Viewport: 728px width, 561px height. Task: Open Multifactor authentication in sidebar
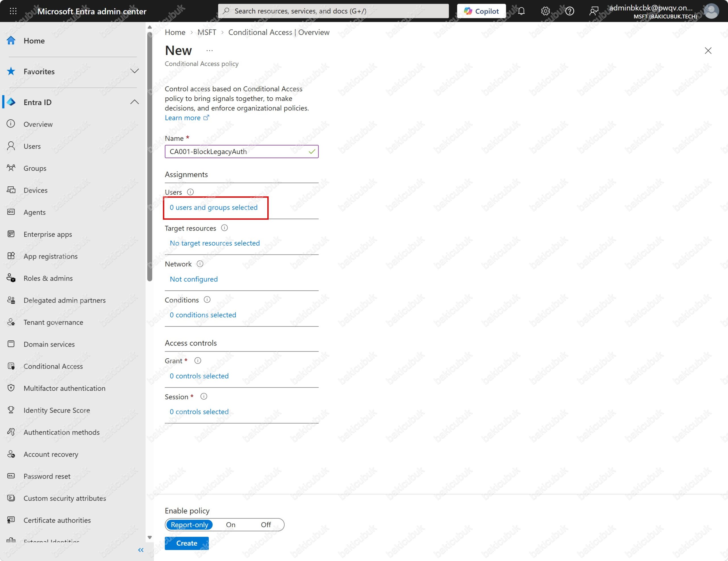pos(64,388)
